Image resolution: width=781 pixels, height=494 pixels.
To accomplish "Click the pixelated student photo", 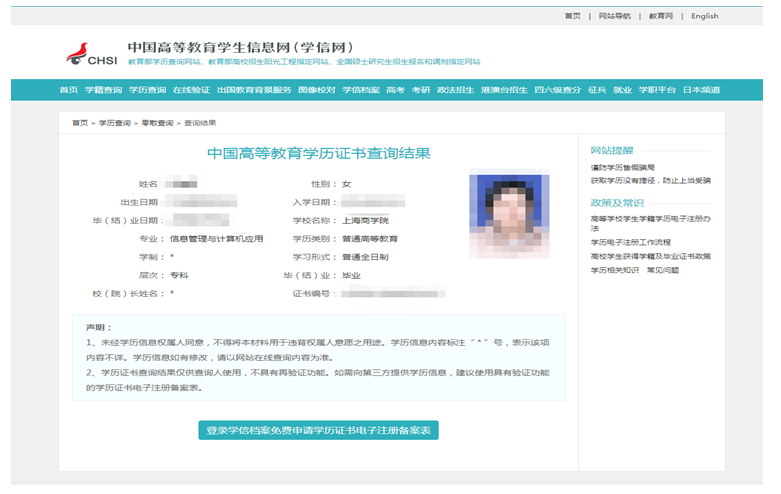I will tap(509, 214).
